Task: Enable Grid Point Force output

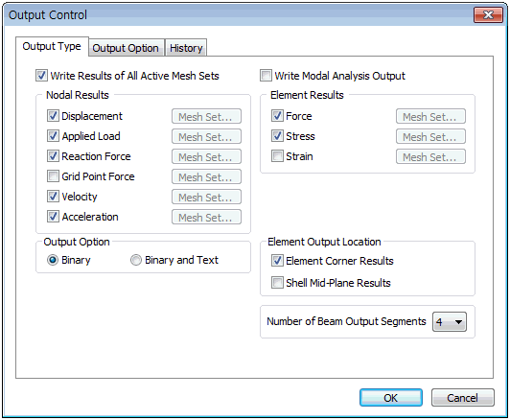Action: pyautogui.click(x=53, y=176)
